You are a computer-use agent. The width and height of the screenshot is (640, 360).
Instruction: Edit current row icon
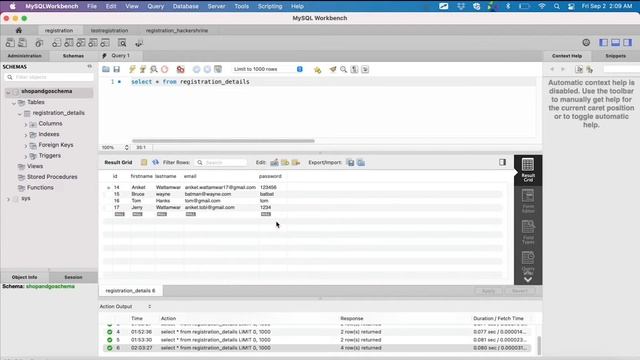[274, 162]
